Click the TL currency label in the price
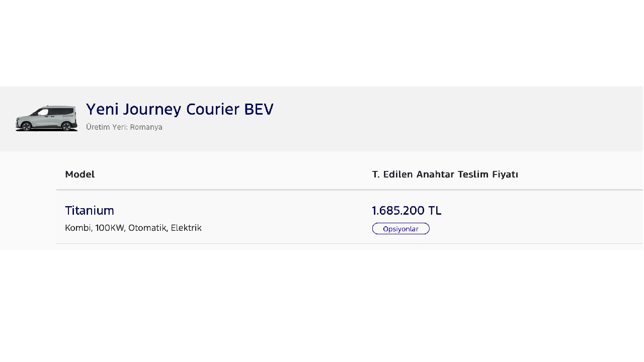The image size is (644, 362). point(435,211)
